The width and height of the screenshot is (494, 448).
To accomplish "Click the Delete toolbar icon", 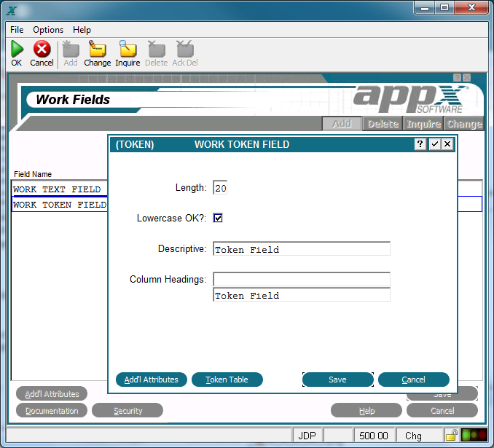I will (157, 49).
